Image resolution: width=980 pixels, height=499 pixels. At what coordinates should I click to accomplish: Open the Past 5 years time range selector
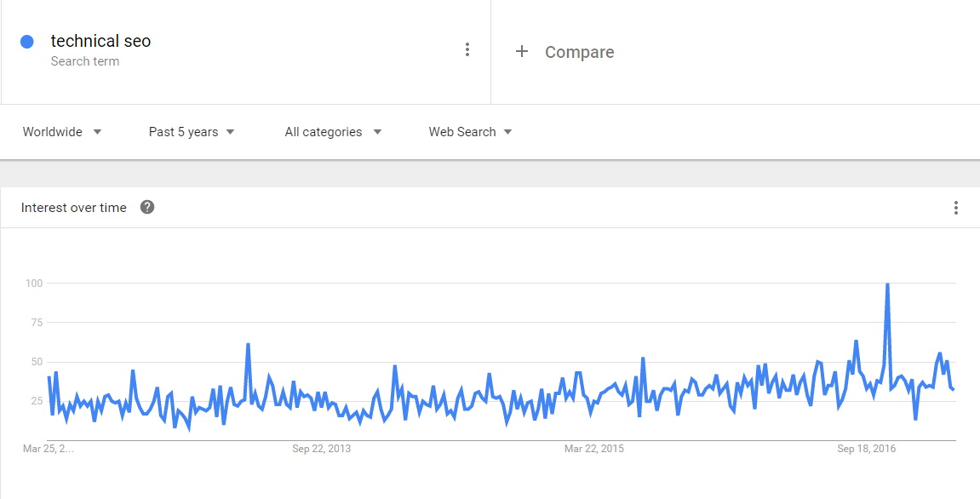pyautogui.click(x=184, y=132)
